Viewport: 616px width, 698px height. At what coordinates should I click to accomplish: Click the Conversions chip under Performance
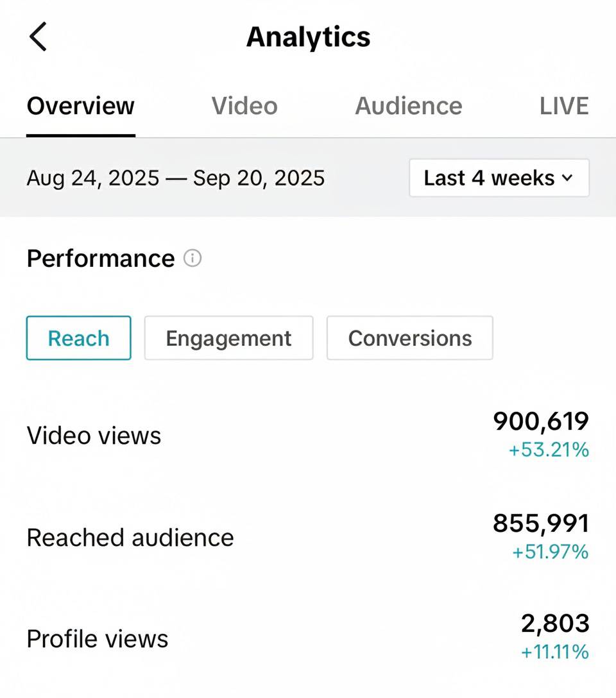coord(409,338)
